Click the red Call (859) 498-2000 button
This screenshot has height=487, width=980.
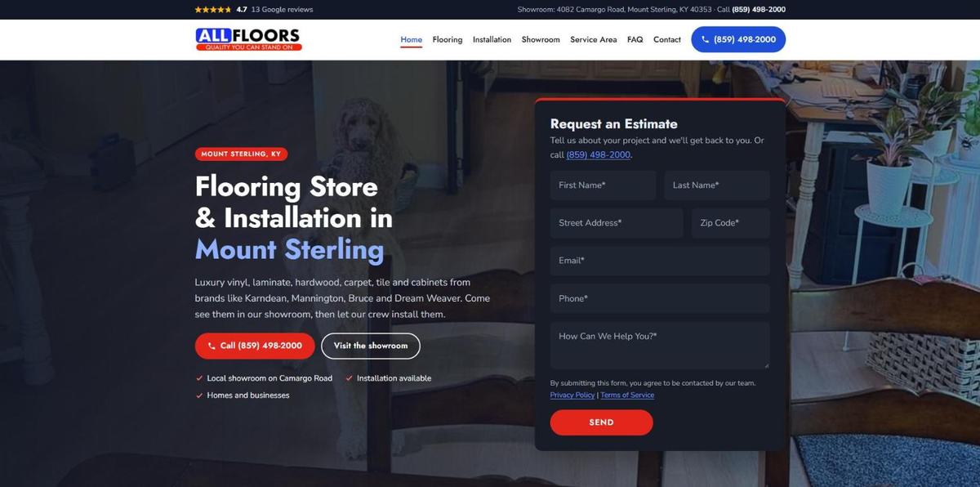coord(255,346)
